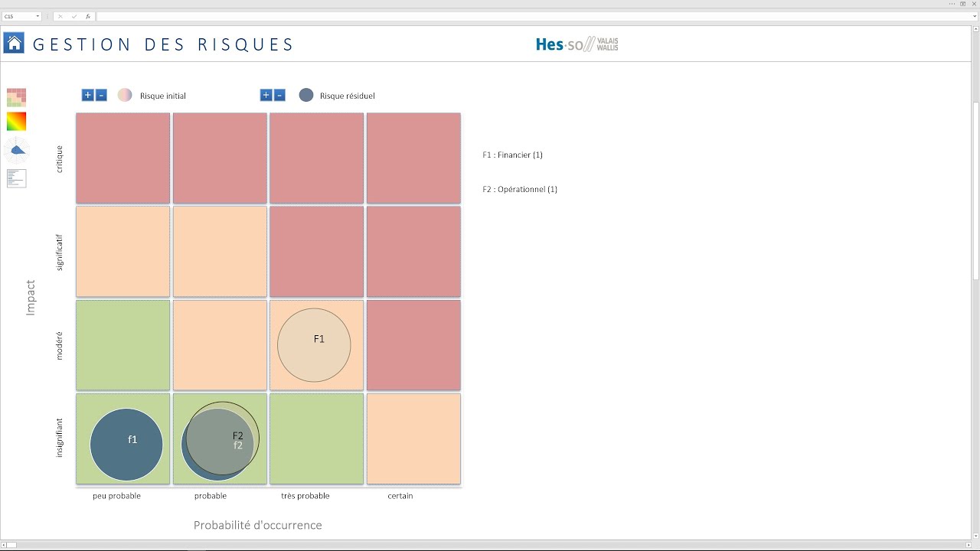Viewport: 980px width, 551px height.
Task: Go to the home page icon
Action: coord(14,43)
